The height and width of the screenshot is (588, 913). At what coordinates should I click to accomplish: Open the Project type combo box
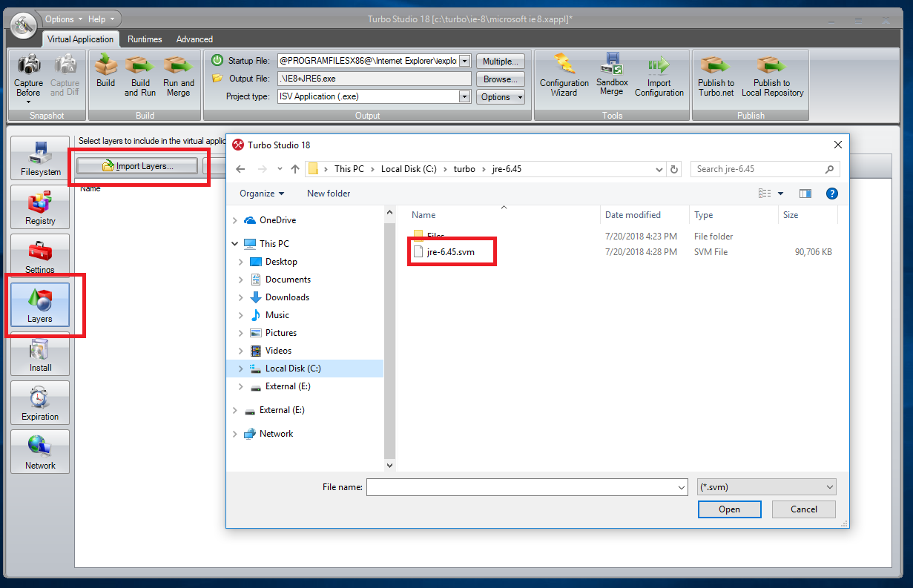(x=465, y=96)
